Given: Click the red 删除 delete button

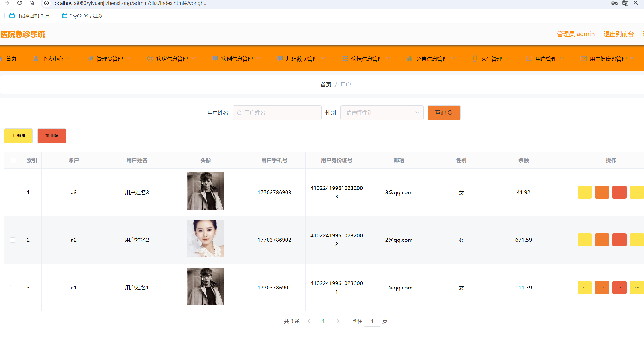Looking at the screenshot, I should click(x=52, y=136).
